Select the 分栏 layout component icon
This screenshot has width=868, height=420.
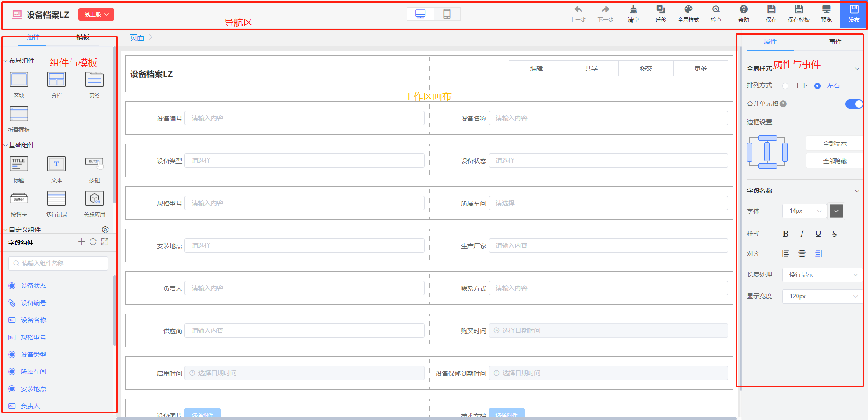(x=57, y=80)
